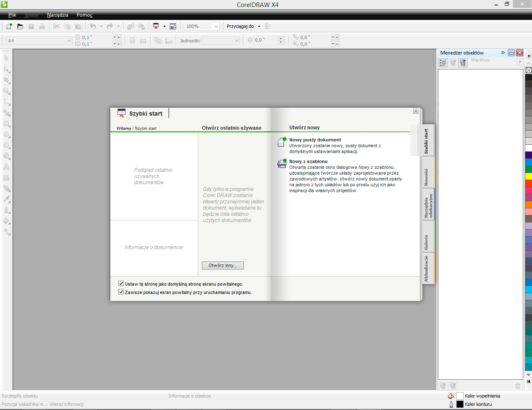Open the Plik menu
This screenshot has width=532, height=410.
click(12, 15)
